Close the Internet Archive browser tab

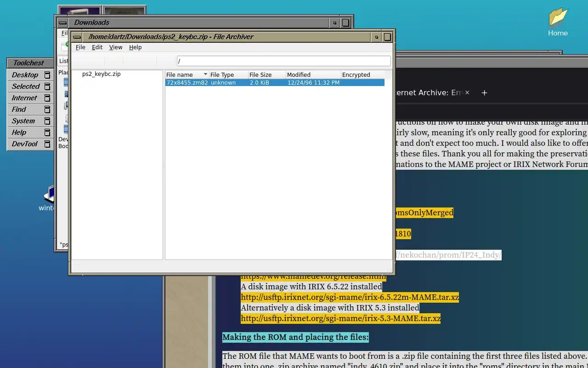click(467, 92)
